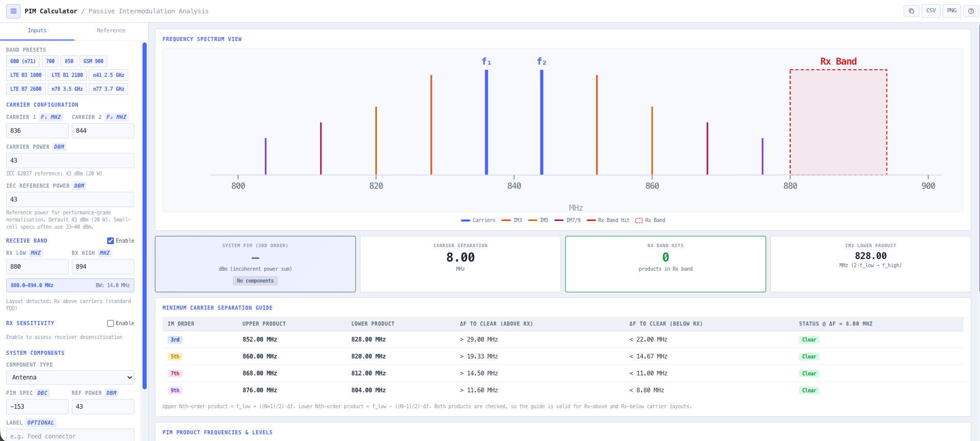Click the Rx Band shaded region
This screenshot has width=980, height=441.
point(838,123)
